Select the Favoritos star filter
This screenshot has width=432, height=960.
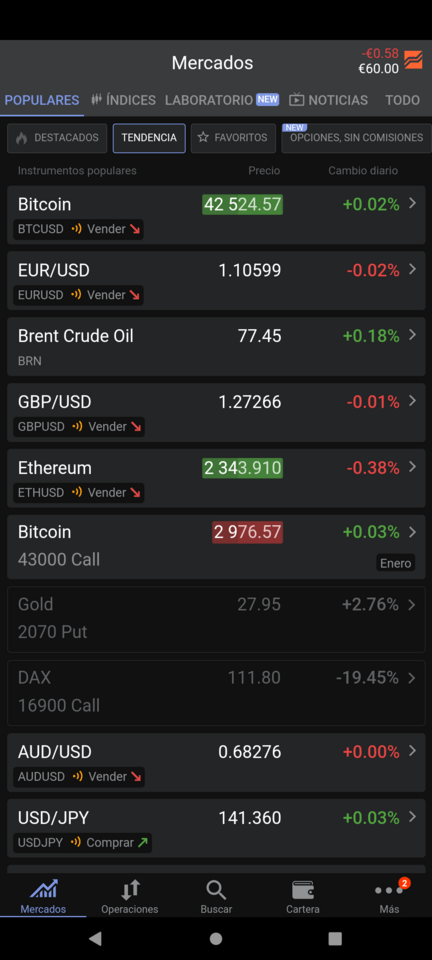233,138
